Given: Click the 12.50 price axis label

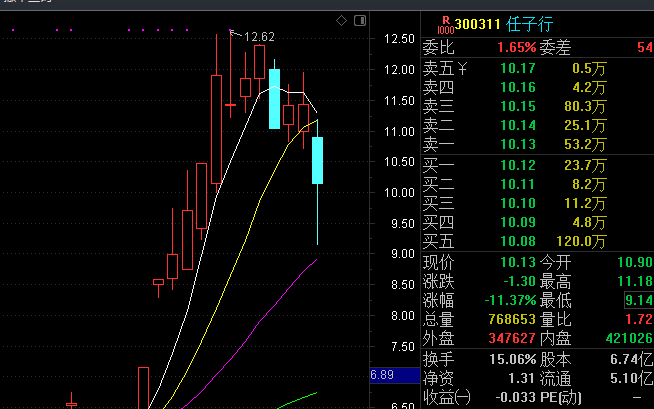Looking at the screenshot, I should point(399,39).
